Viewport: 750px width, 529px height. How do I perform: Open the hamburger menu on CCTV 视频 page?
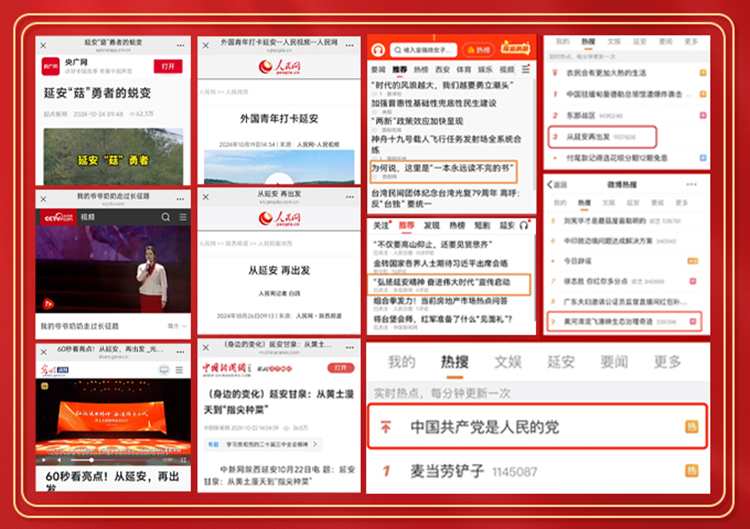[x=183, y=217]
